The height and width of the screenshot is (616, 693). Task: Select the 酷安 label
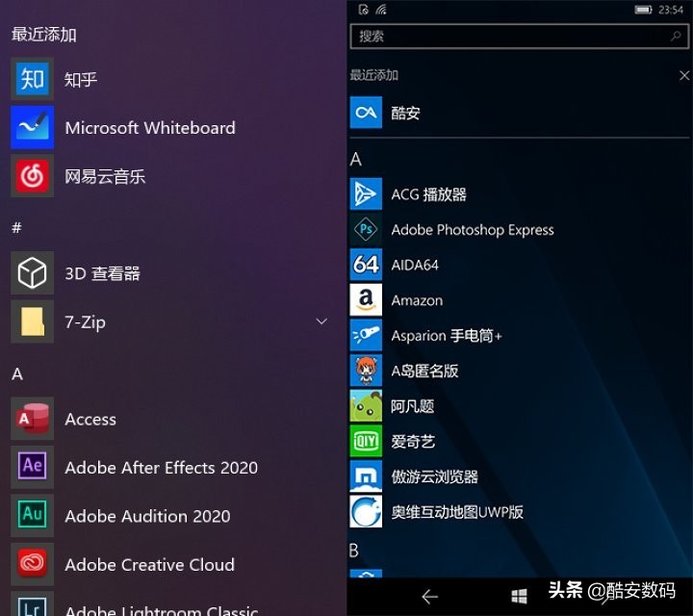tap(405, 114)
